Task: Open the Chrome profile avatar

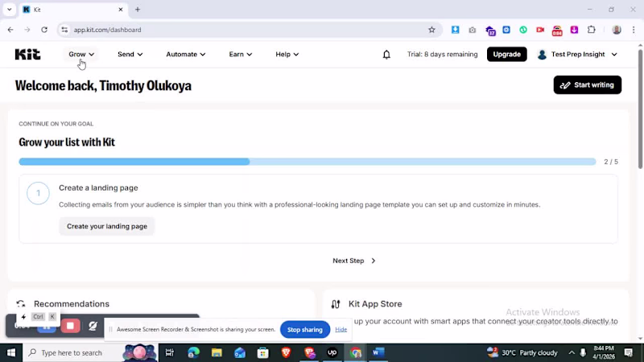Action: click(x=617, y=30)
